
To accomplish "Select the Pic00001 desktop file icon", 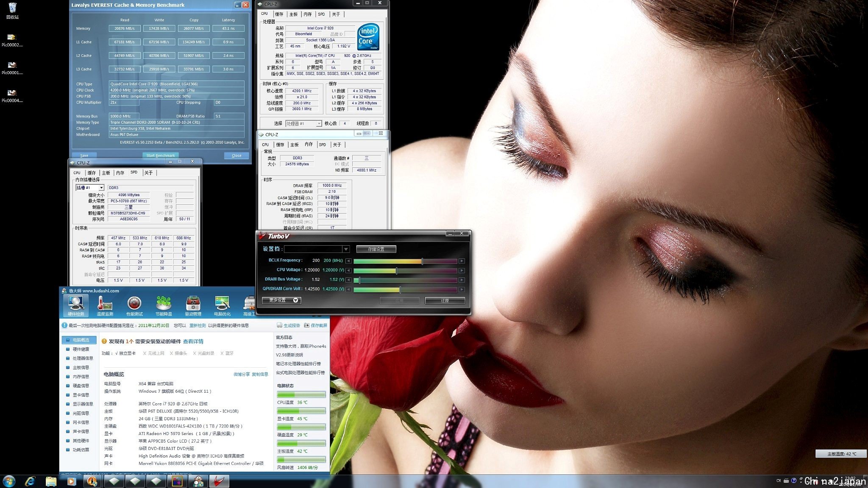I will 12,68.
